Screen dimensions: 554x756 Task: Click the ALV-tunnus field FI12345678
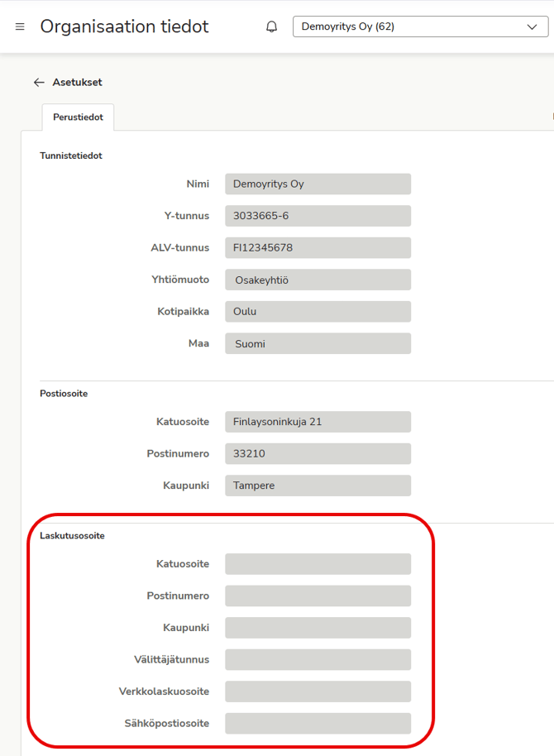click(318, 248)
